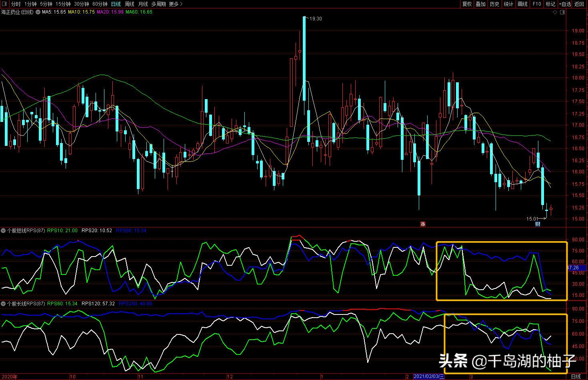Click the 2021/02/03/三 date marker
The height and width of the screenshot is (380, 588).
429,376
